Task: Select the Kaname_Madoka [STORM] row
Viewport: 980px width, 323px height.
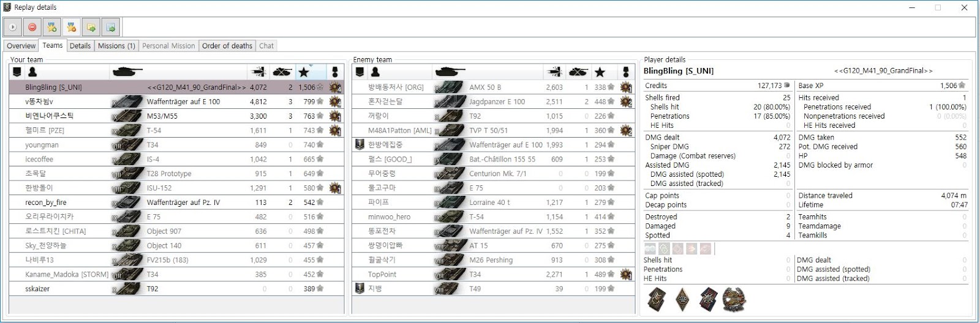Action: click(176, 274)
